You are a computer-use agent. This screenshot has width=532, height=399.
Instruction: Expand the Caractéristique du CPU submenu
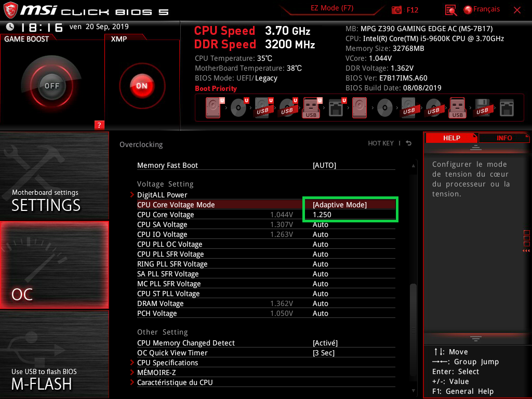tap(175, 382)
